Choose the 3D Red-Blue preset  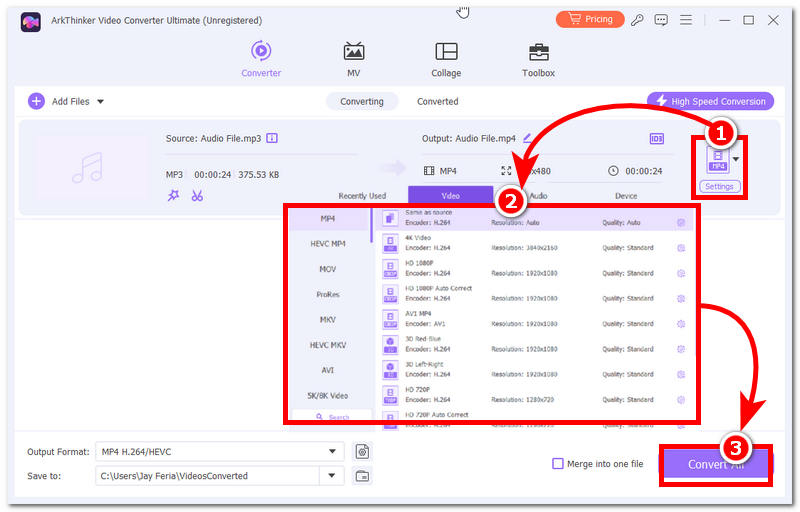(x=534, y=344)
